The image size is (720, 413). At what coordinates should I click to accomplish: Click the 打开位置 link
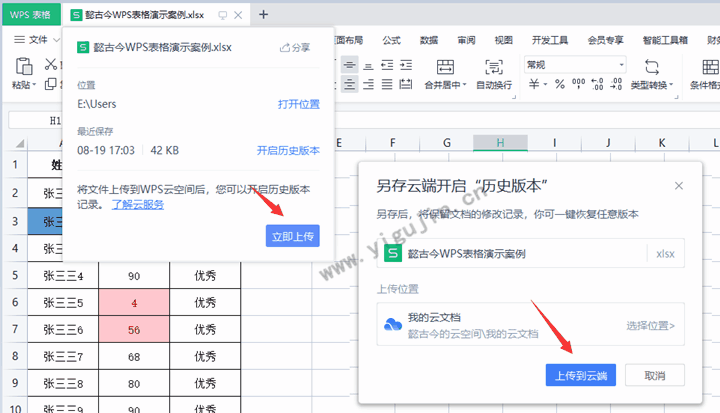(298, 104)
